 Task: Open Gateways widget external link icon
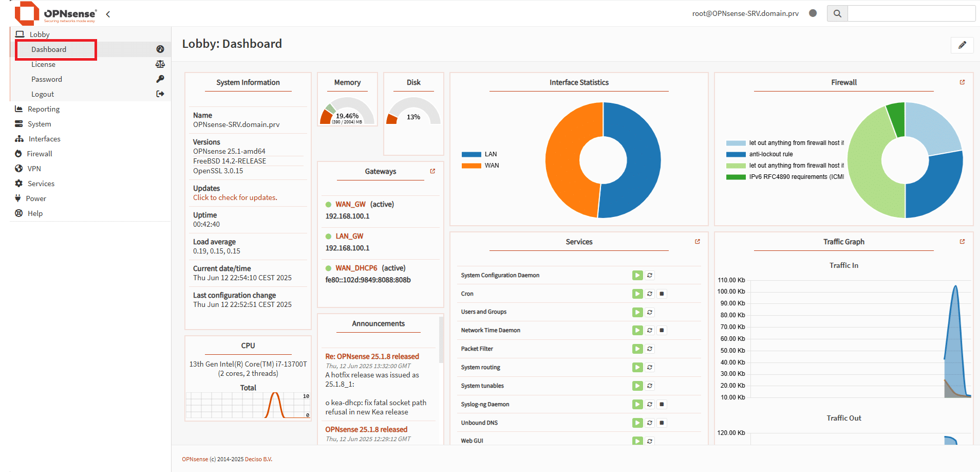(x=432, y=171)
